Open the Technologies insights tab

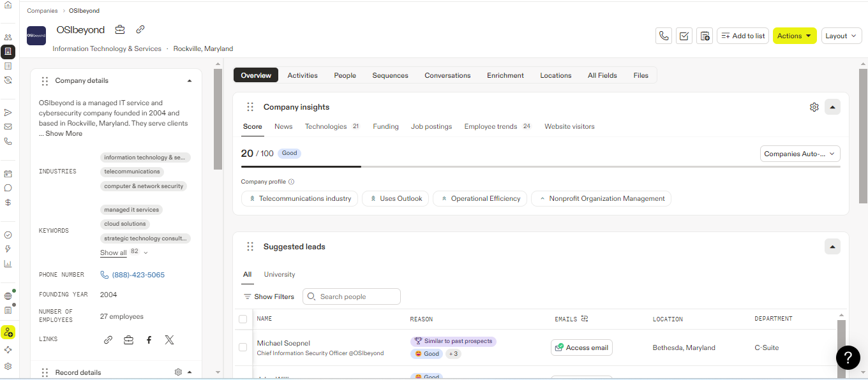tap(325, 126)
